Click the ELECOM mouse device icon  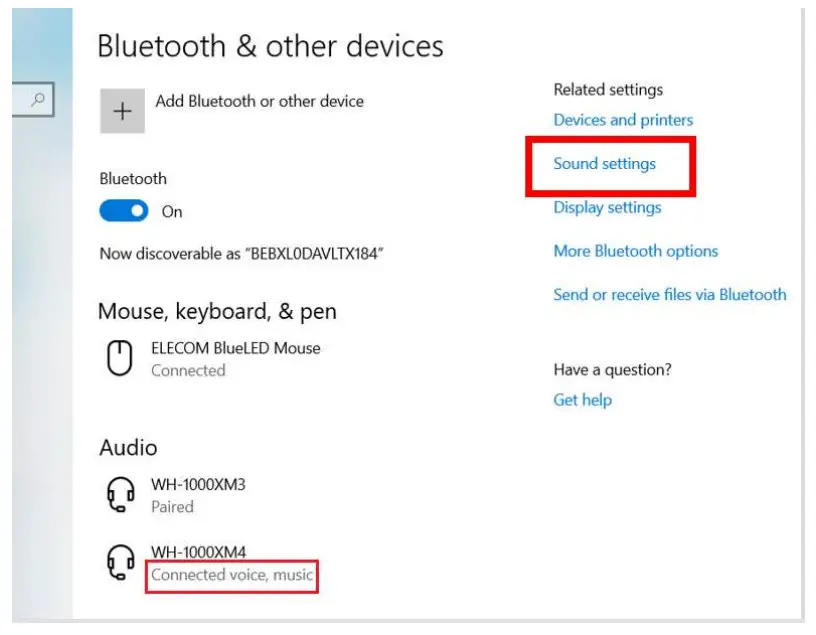[x=120, y=357]
